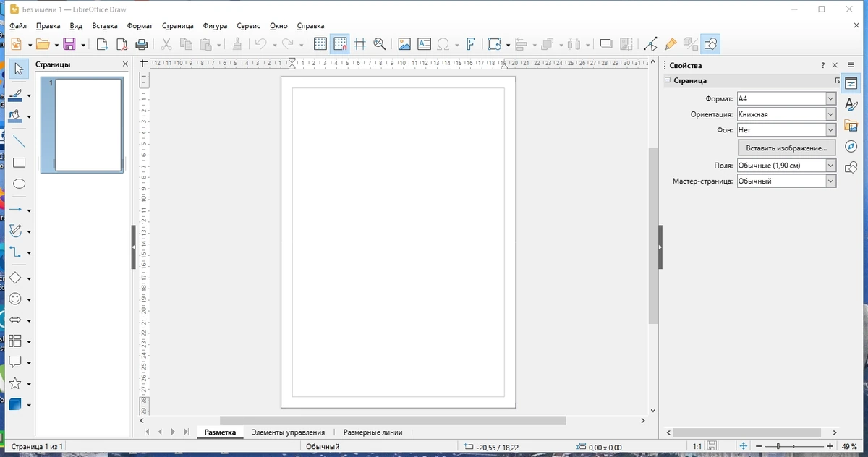
Task: Click zoom in plus button
Action: [x=829, y=447]
